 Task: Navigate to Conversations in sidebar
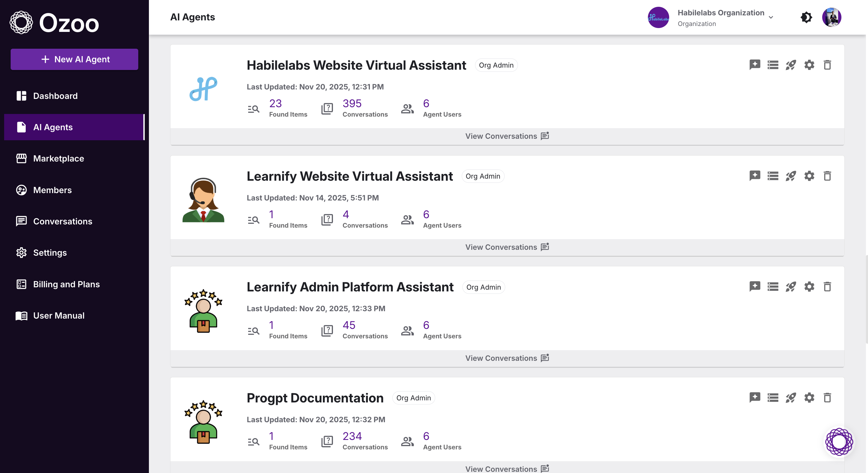pyautogui.click(x=74, y=221)
